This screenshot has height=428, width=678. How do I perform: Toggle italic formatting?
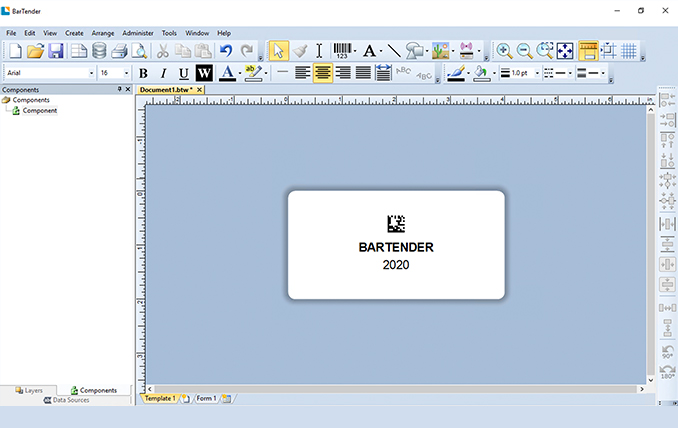pyautogui.click(x=163, y=73)
